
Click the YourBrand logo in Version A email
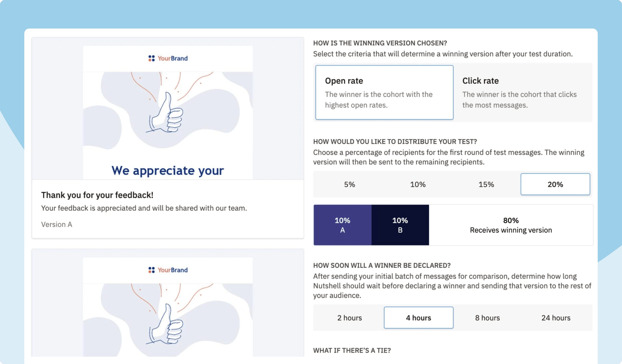pyautogui.click(x=167, y=58)
